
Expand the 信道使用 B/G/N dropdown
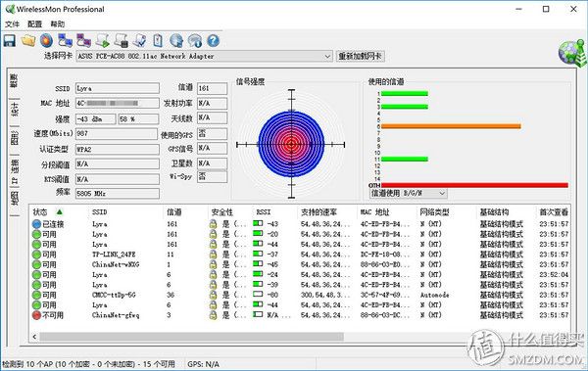point(409,194)
